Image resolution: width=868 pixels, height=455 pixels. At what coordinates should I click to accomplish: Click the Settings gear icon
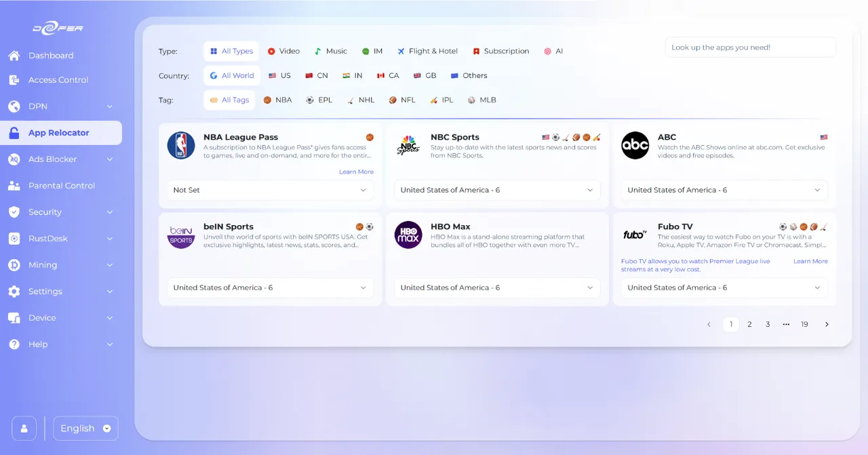[x=14, y=292]
